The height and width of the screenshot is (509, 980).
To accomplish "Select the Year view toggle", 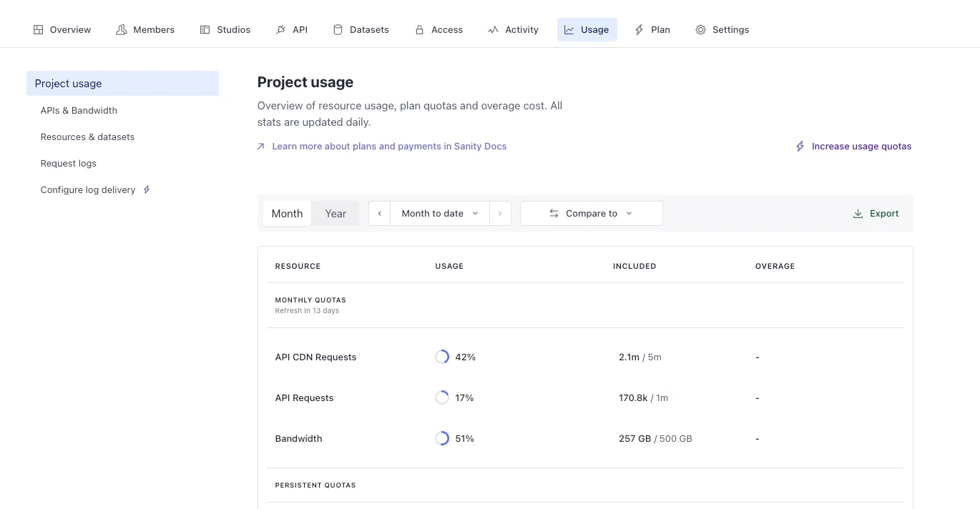I will 335,214.
